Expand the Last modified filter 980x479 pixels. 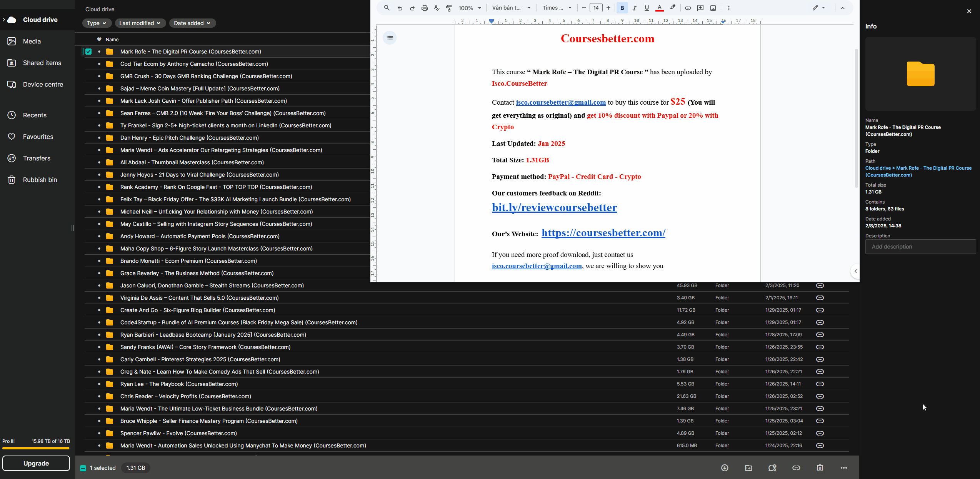tap(140, 23)
